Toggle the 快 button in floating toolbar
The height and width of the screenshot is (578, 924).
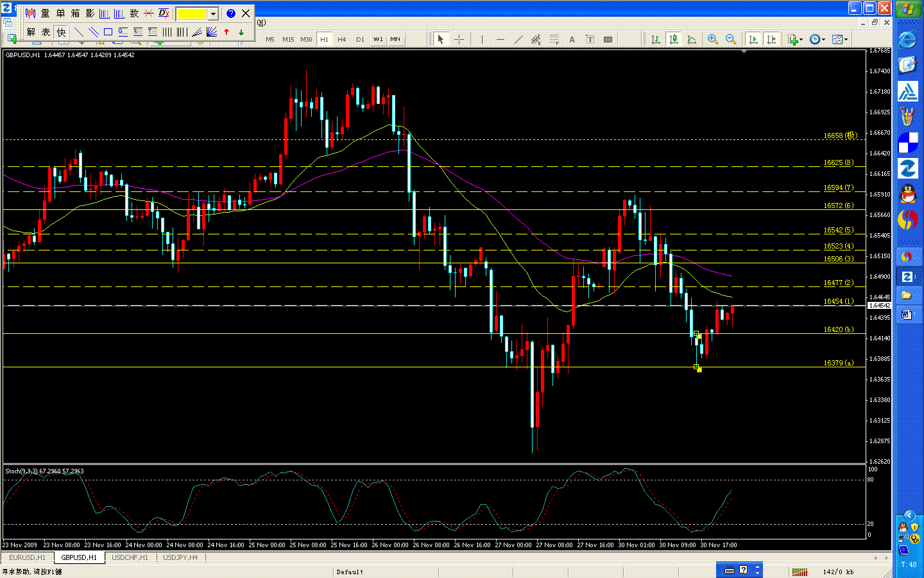point(61,31)
